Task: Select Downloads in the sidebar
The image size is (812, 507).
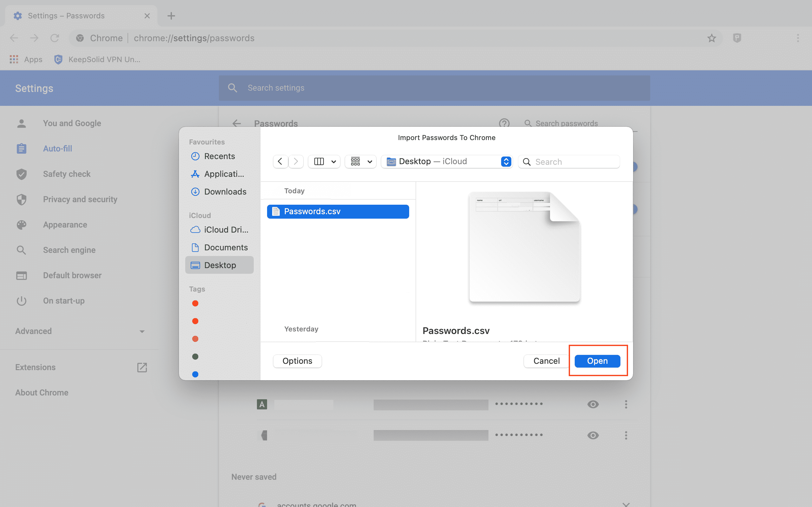Action: coord(225,191)
